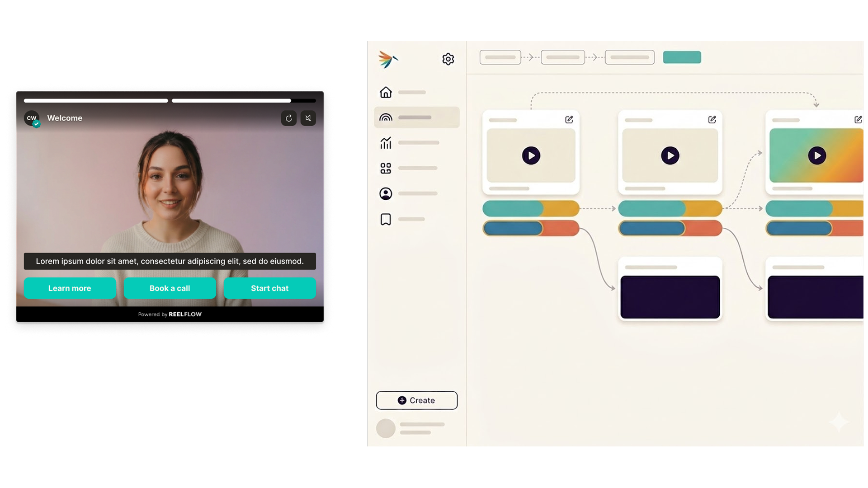Click the video progress bar's second segment
868x488 pixels.
pos(243,101)
